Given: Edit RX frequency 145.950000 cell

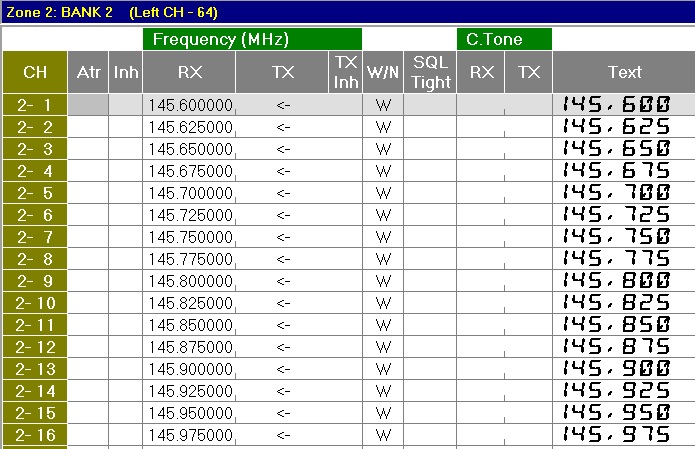Looking at the screenshot, I should point(189,413).
